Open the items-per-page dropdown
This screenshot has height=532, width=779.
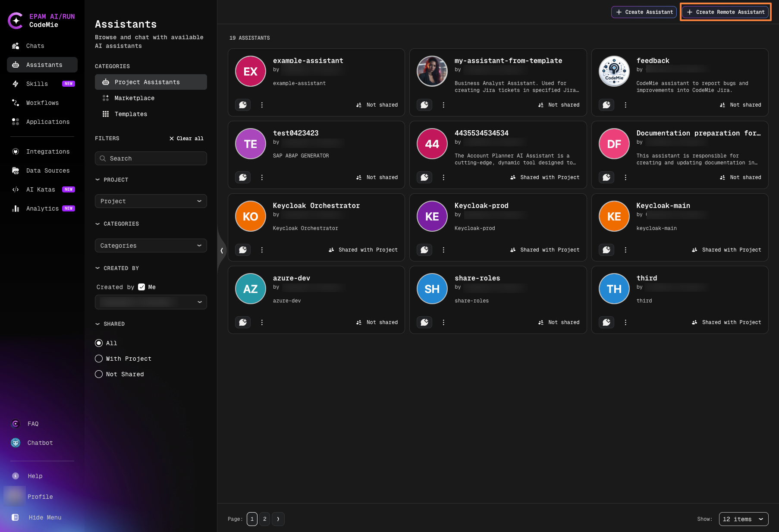(743, 519)
